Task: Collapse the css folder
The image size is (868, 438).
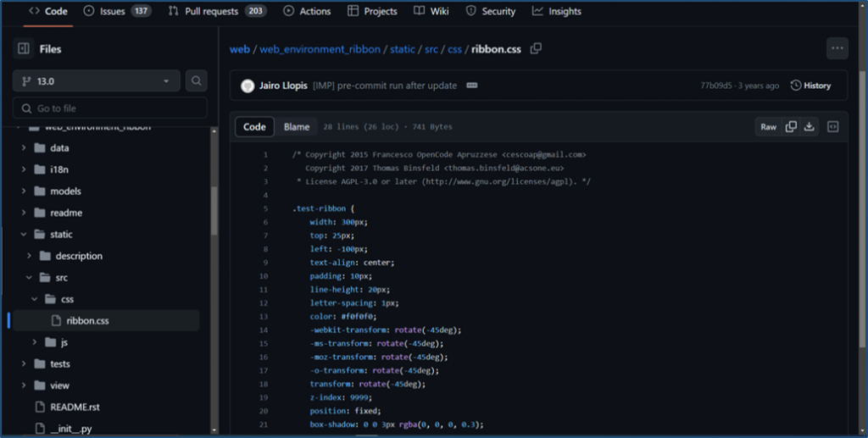Action: click(x=34, y=298)
